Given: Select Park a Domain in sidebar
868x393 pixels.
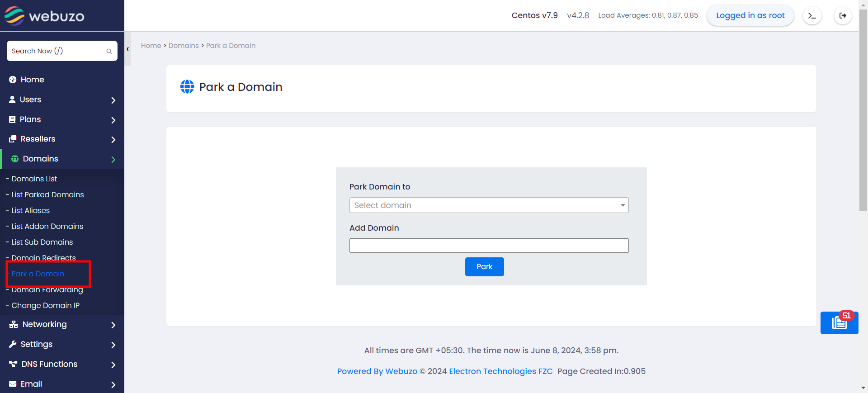Looking at the screenshot, I should click(x=38, y=274).
